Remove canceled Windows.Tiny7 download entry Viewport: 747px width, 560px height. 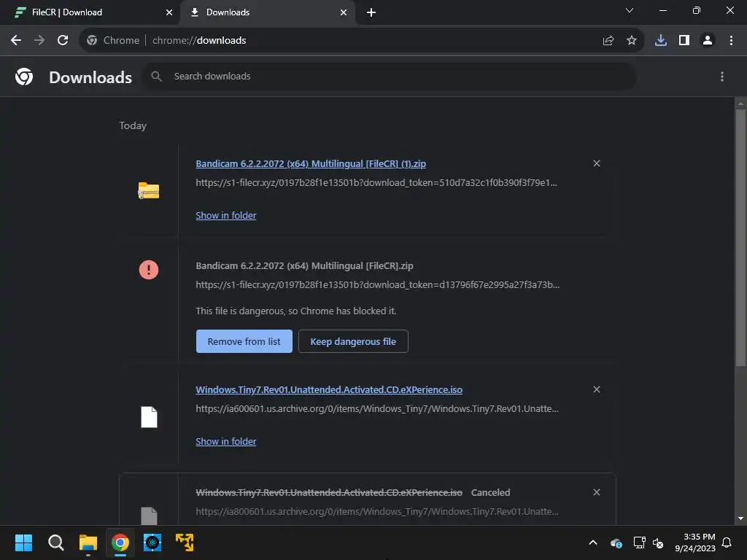click(597, 492)
